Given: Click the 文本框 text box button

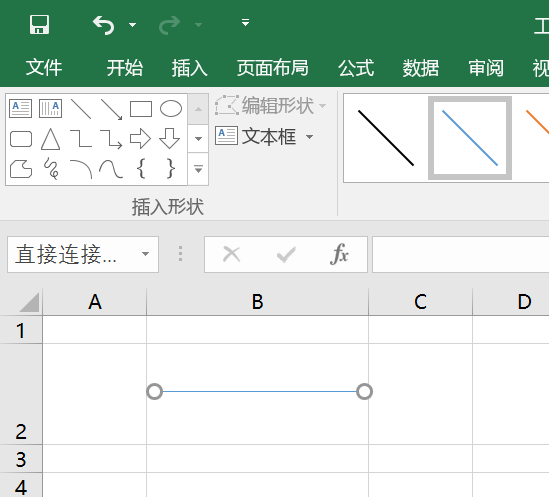Looking at the screenshot, I should [x=256, y=136].
